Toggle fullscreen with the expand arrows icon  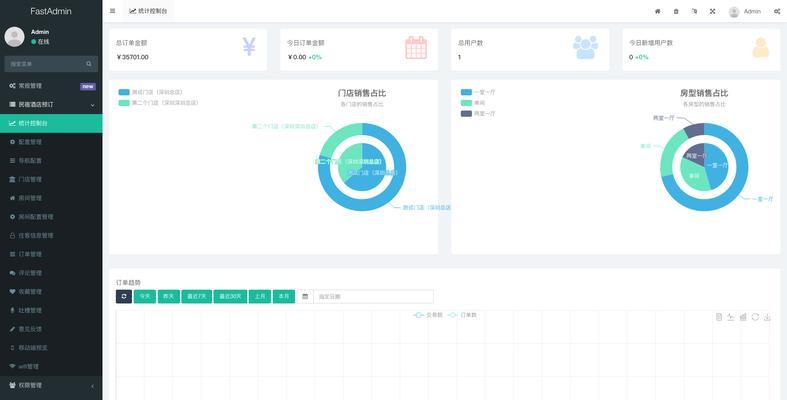(x=712, y=11)
